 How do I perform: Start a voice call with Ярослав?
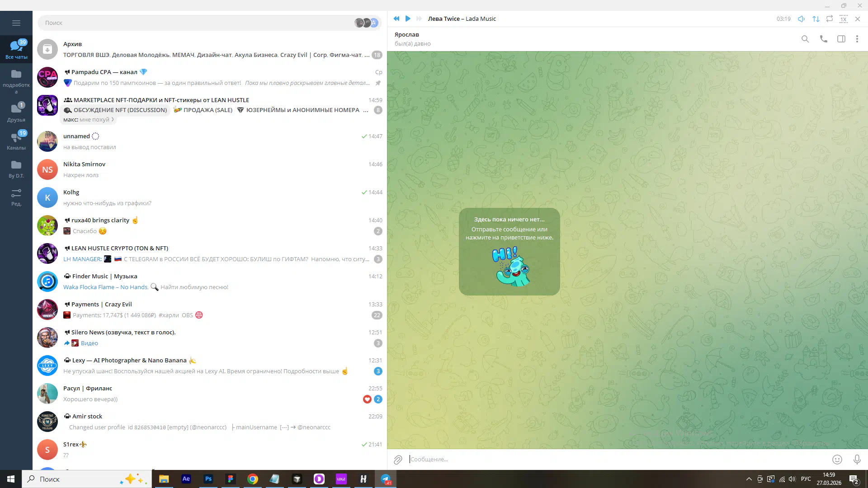[x=823, y=39]
